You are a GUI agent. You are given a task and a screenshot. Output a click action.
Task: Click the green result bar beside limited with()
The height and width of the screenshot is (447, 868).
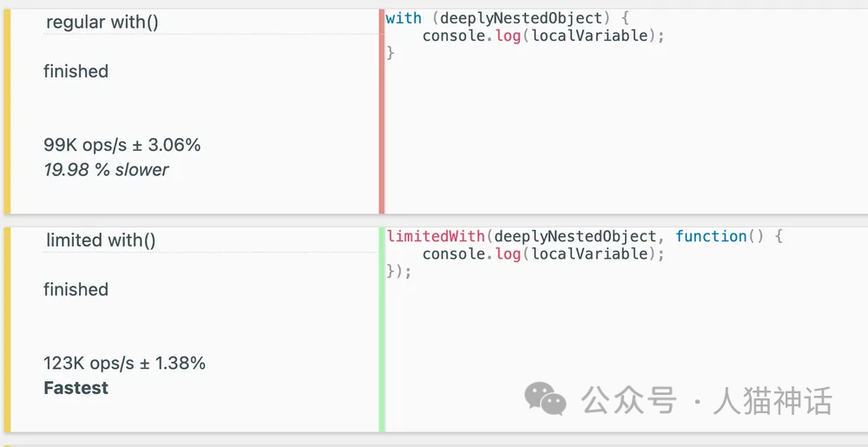[x=381, y=330]
